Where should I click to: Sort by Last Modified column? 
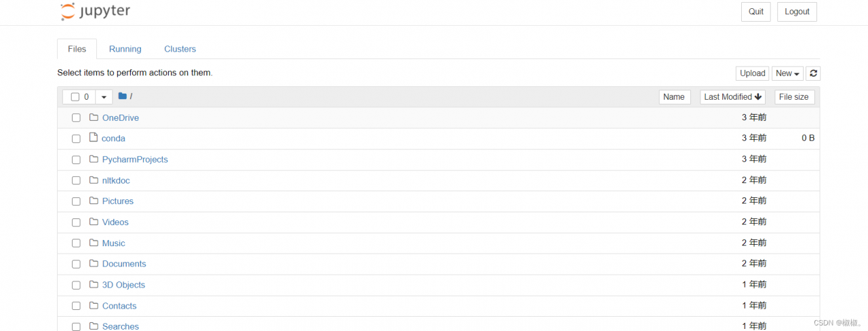click(x=733, y=97)
